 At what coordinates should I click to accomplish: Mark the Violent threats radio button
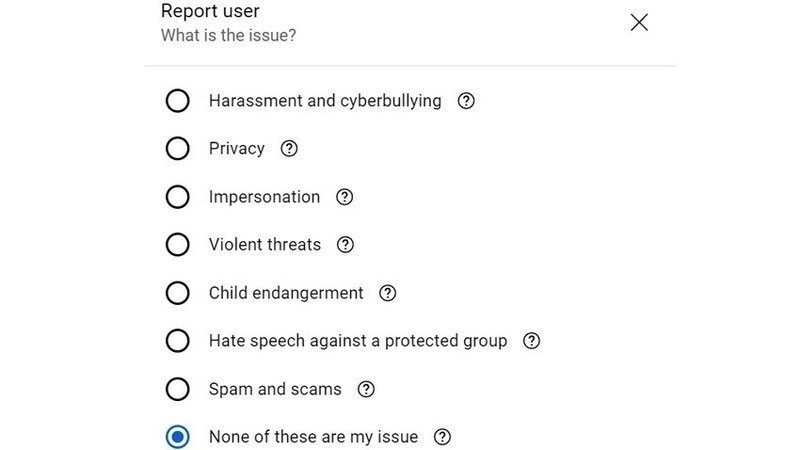(x=177, y=245)
